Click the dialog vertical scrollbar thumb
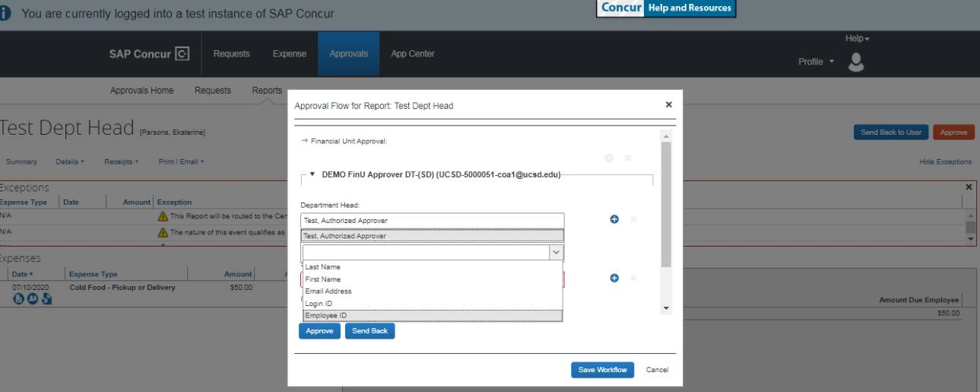 point(667,204)
